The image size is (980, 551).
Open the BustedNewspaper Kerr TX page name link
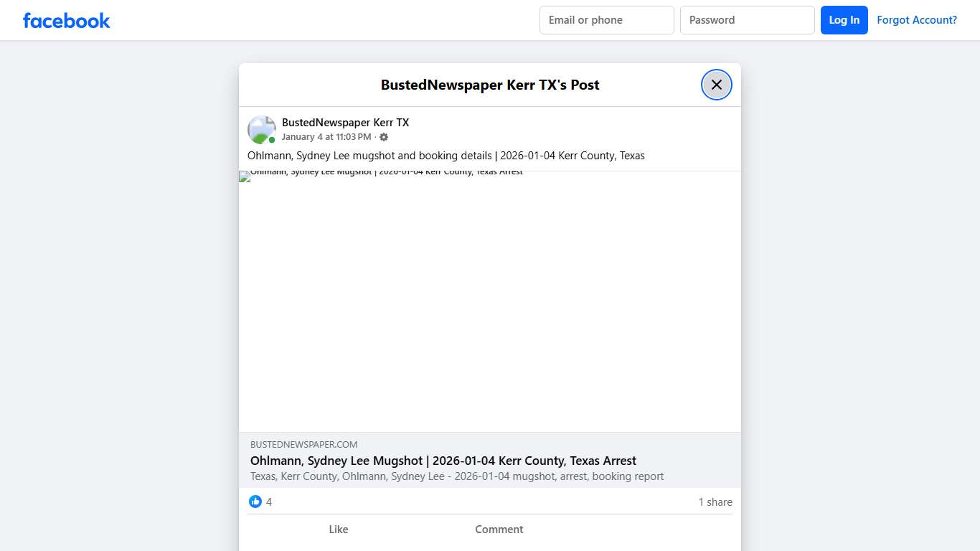345,123
